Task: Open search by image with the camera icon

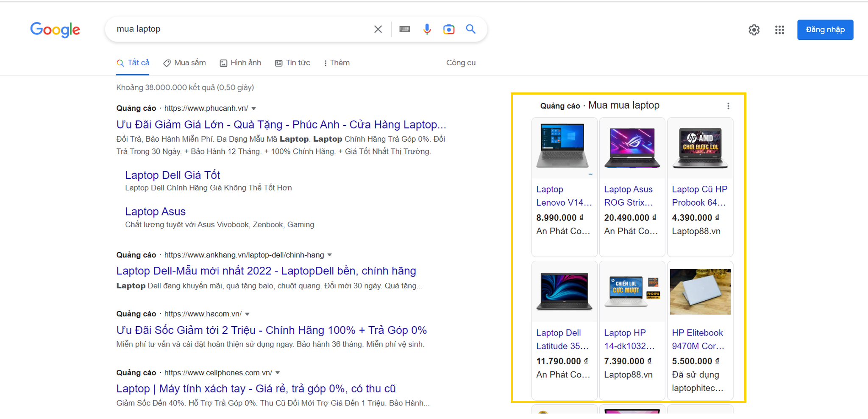Action: pyautogui.click(x=449, y=29)
